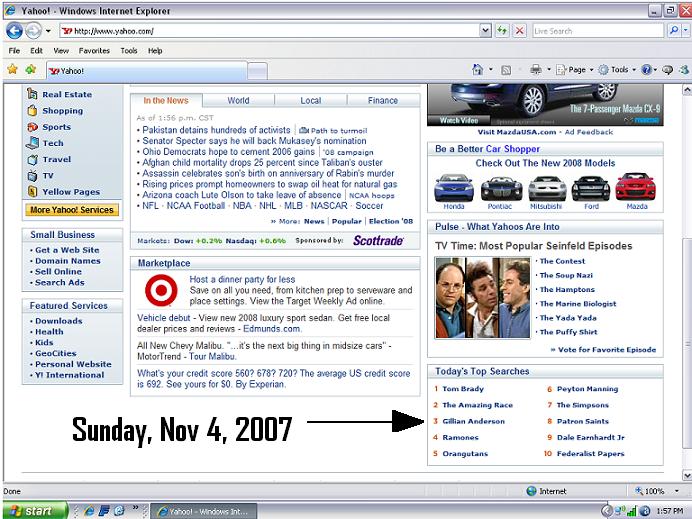Viewport: 692px width, 519px height.
Task: Click the browser Forward arrow button
Action: coord(33,31)
